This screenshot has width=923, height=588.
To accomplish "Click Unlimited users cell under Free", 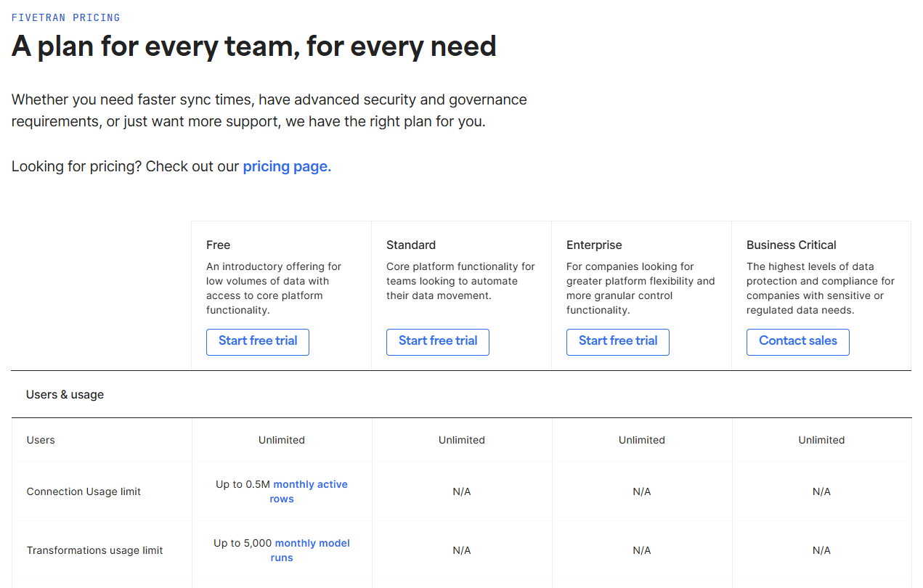I will [x=282, y=440].
